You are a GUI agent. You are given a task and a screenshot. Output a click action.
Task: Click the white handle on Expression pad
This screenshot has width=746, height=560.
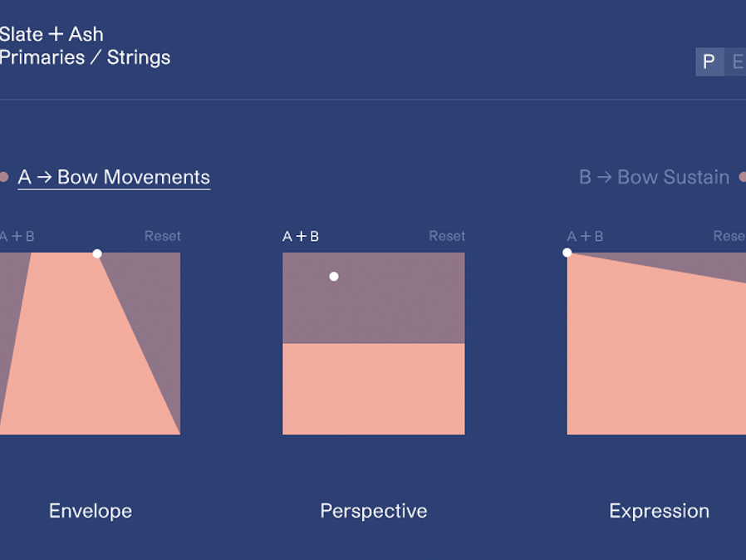(567, 253)
